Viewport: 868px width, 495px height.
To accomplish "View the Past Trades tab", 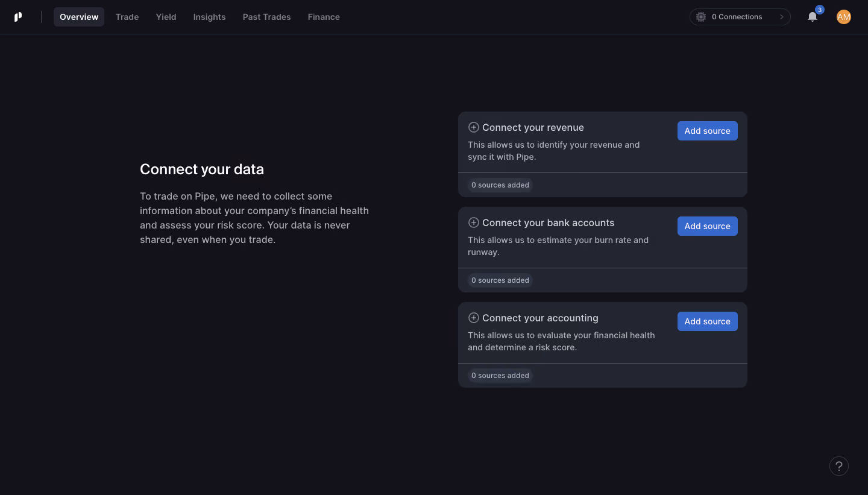I will 267,17.
